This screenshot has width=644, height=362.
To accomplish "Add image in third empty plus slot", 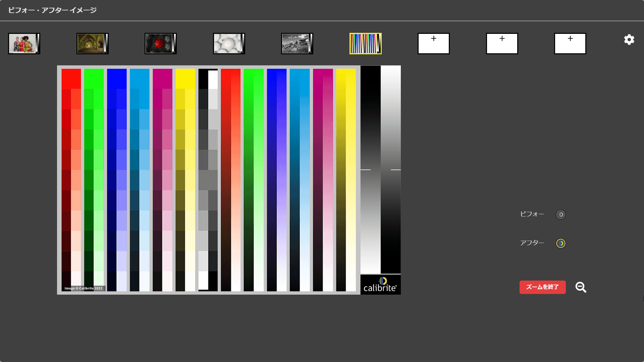I will (570, 44).
